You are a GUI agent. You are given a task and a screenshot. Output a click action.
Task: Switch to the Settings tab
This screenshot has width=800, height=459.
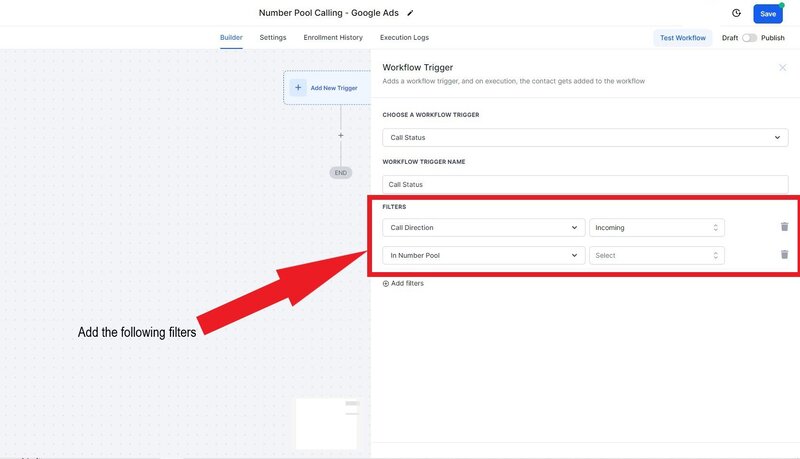(x=273, y=38)
